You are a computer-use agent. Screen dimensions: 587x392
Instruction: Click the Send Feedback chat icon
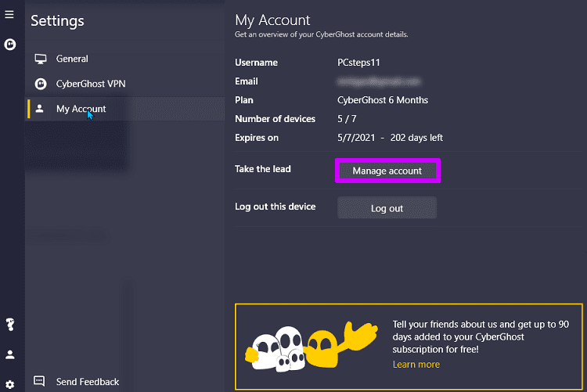[x=39, y=381]
